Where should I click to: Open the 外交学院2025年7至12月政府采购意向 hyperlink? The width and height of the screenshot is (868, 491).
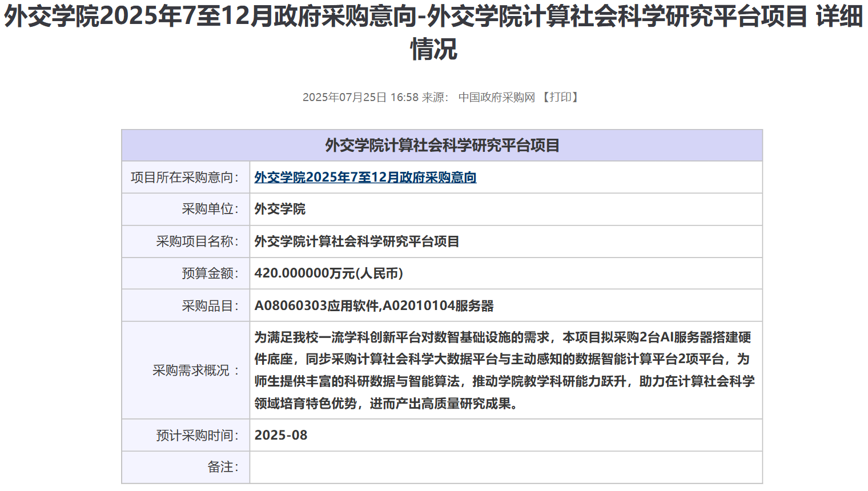[365, 178]
